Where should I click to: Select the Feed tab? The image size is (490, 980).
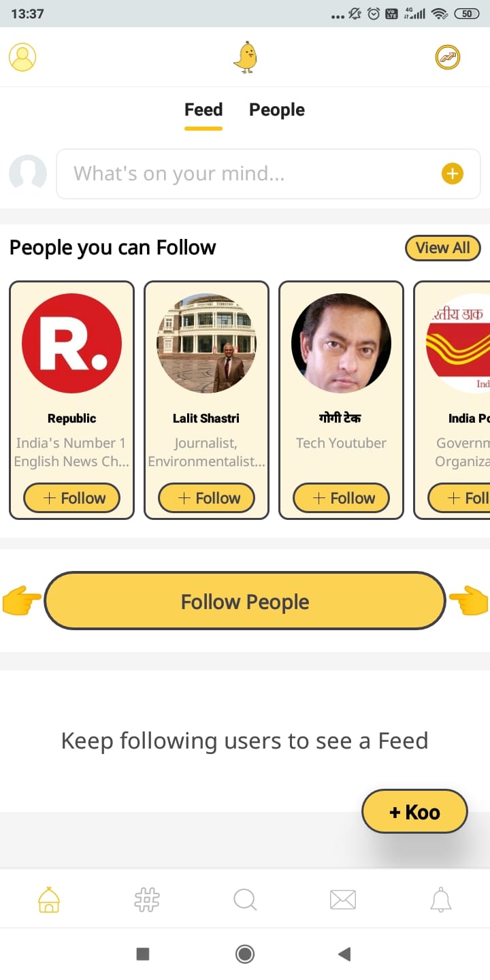[203, 110]
